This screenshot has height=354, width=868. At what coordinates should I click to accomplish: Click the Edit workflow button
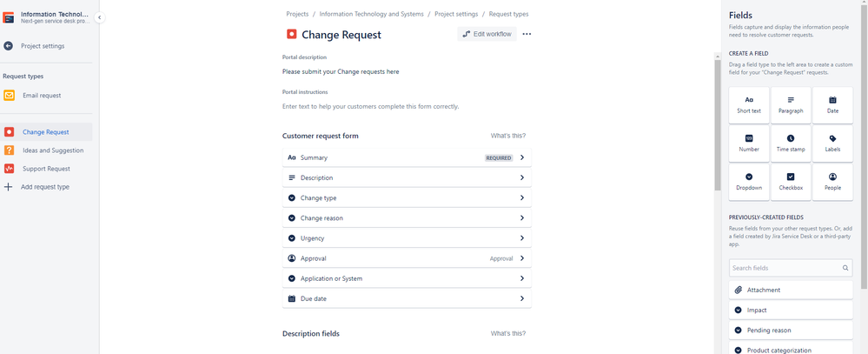487,34
